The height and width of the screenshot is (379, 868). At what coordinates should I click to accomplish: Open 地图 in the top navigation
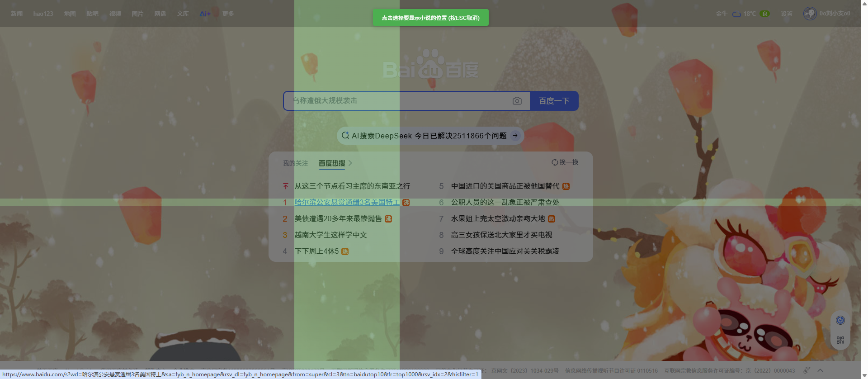(70, 14)
